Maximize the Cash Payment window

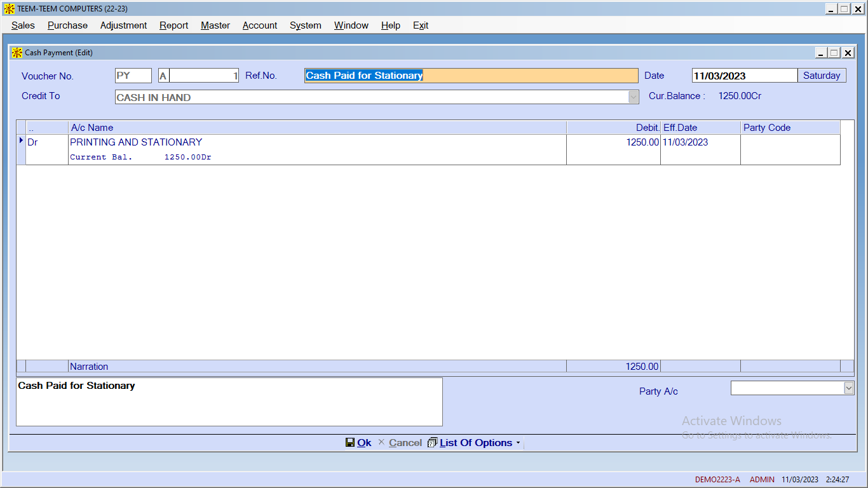pyautogui.click(x=834, y=53)
